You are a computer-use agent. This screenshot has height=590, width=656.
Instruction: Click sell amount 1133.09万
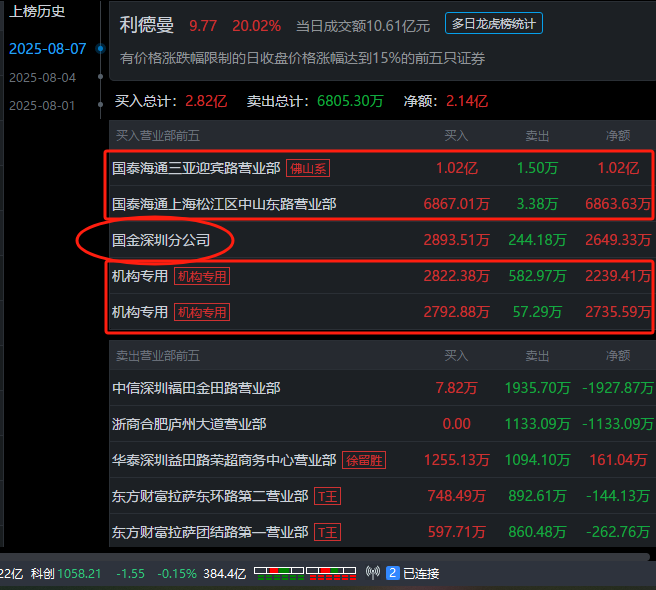click(x=537, y=424)
